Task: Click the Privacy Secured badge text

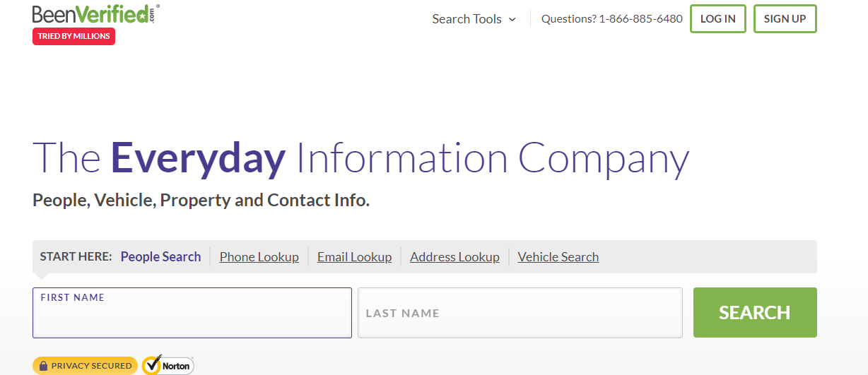Action: 91,366
